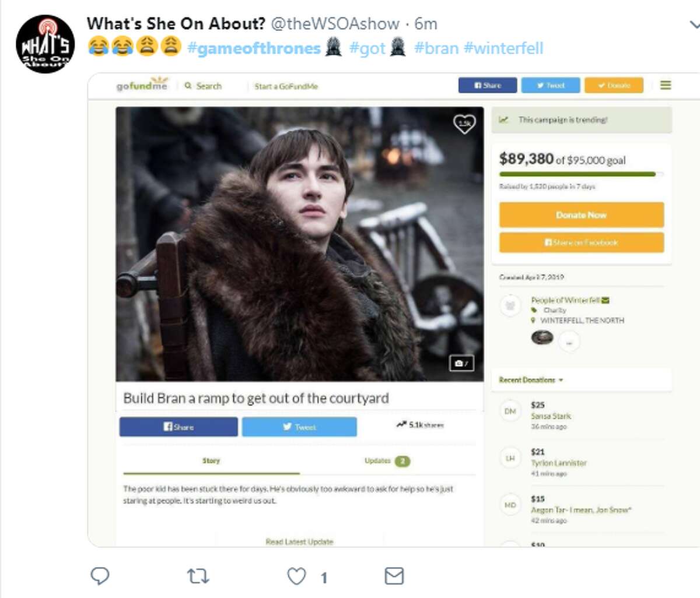700x598 pixels.
Task: Send tweet via direct message envelope icon
Action: tap(394, 576)
